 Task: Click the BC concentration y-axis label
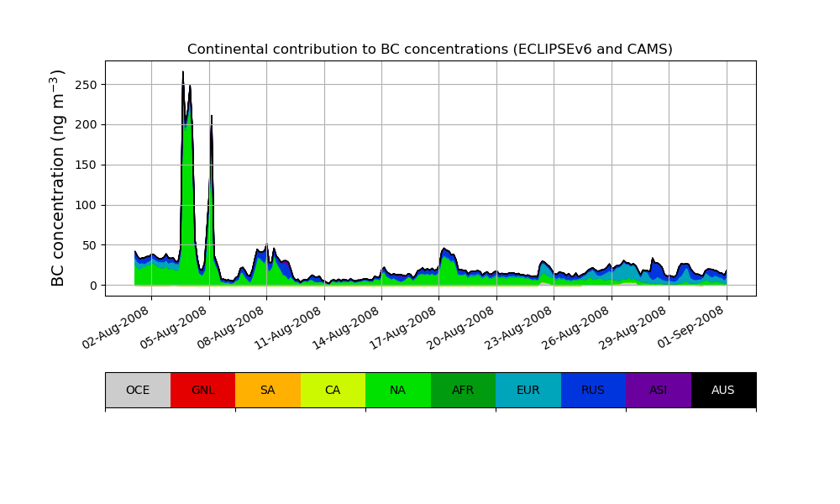(58, 178)
